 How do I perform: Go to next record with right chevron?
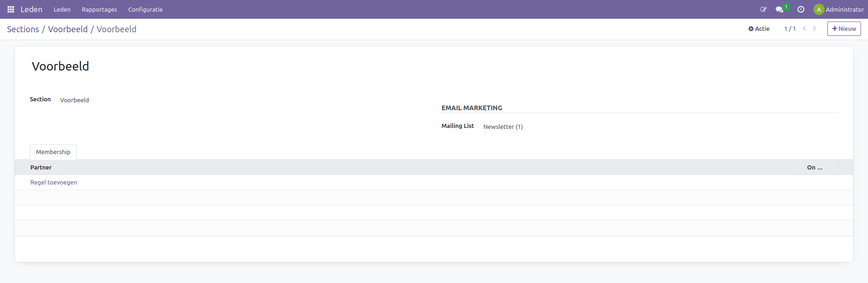815,29
